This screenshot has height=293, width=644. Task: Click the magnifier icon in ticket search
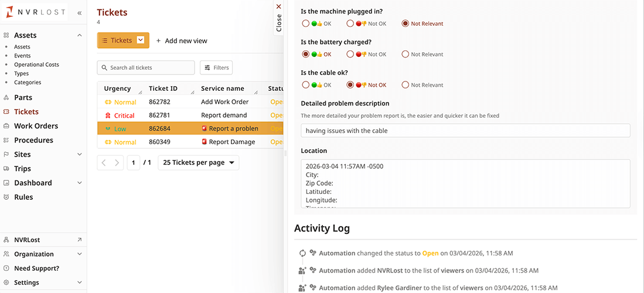click(x=104, y=68)
